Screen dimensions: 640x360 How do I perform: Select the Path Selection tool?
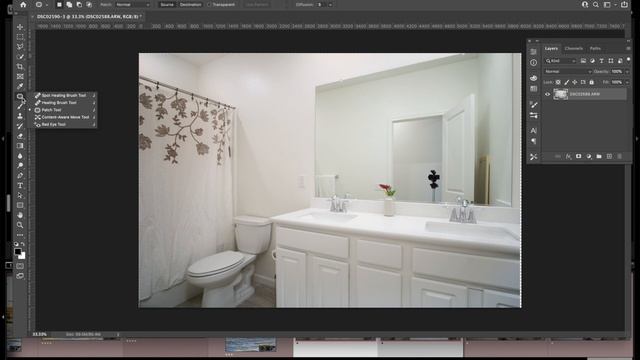20,196
